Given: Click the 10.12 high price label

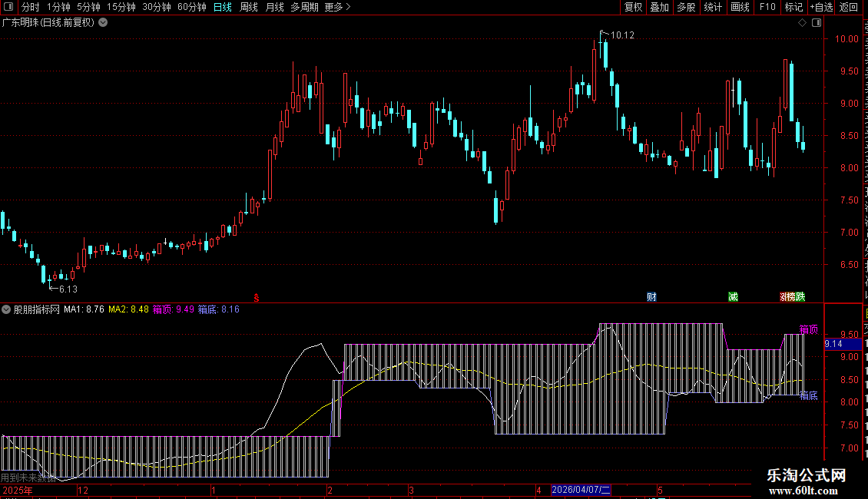Looking at the screenshot, I should (x=622, y=35).
